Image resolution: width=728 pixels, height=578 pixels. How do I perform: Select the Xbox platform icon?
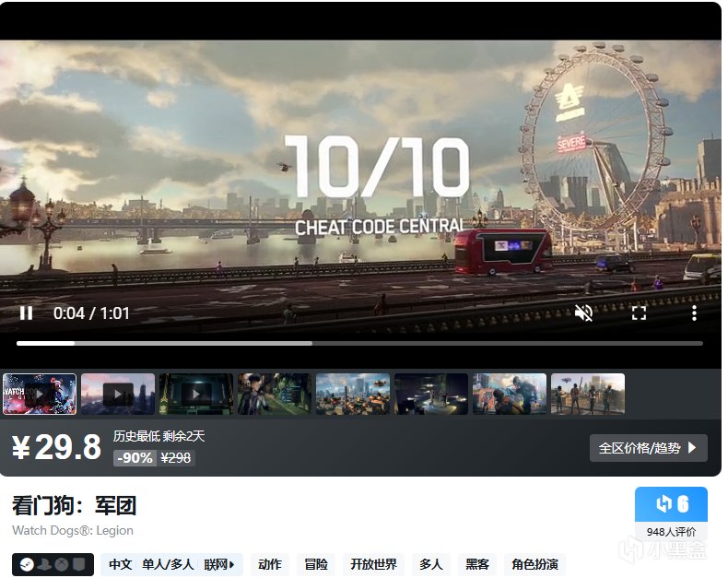pos(62,564)
